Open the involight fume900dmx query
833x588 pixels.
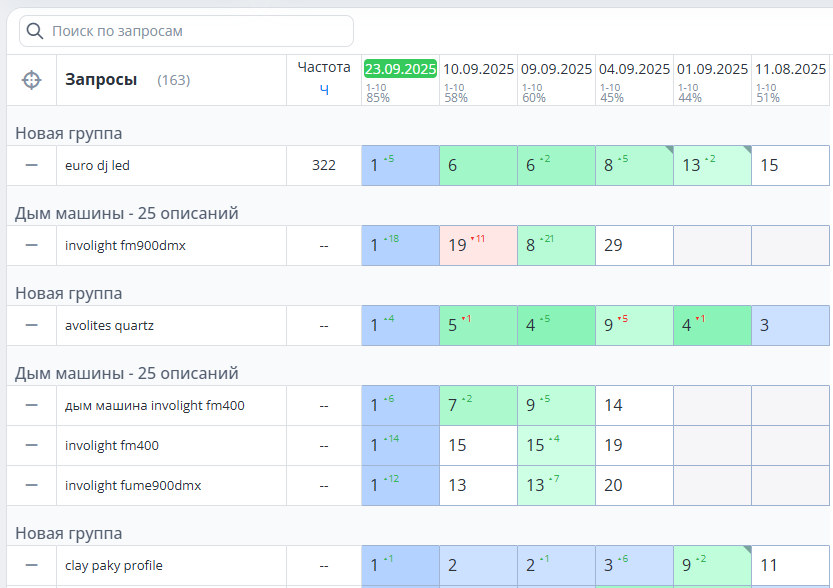point(133,485)
